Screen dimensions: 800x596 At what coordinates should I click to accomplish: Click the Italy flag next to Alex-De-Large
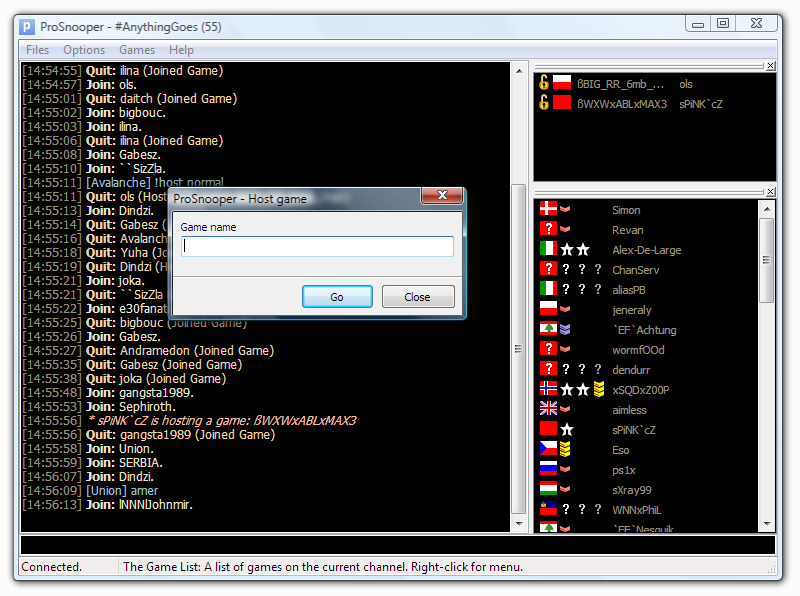pyautogui.click(x=548, y=249)
